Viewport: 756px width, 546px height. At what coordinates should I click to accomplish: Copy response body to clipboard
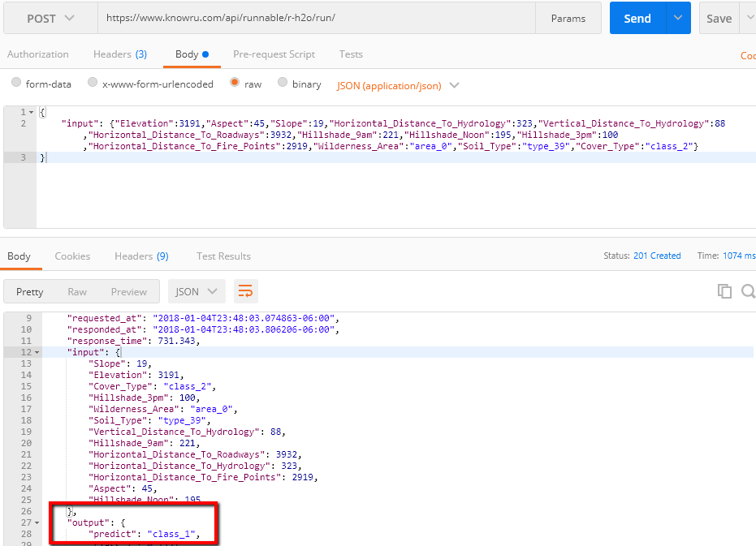(724, 291)
